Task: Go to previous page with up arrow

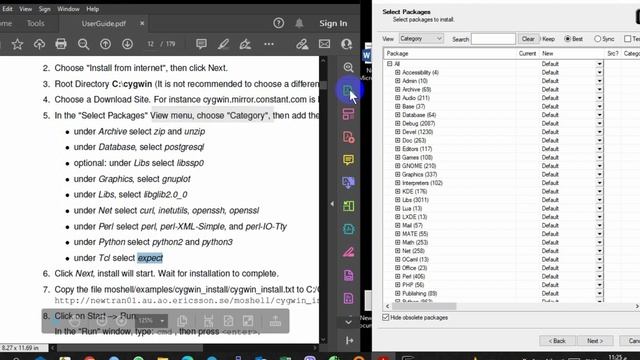Action: (x=105, y=44)
